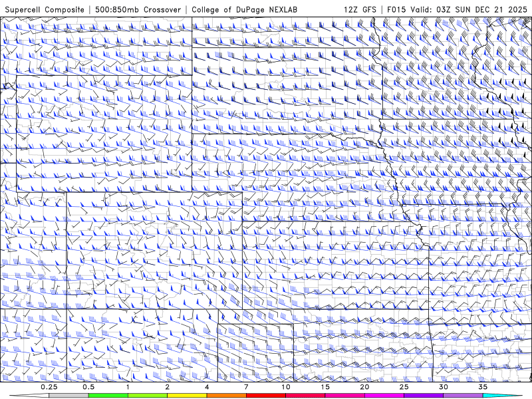Select the yellow-green segment between 1 and 2
The width and height of the screenshot is (532, 399).
coord(148,396)
